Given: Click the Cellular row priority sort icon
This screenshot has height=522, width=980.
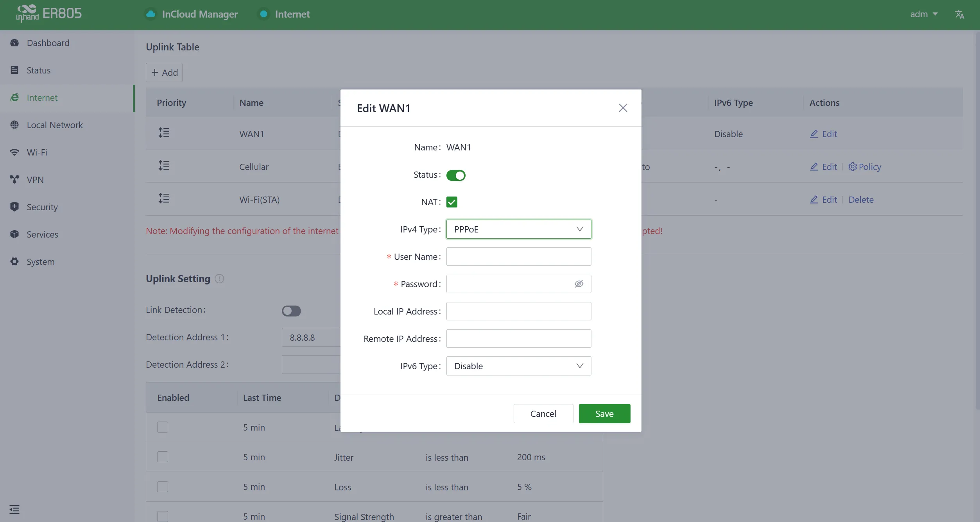Looking at the screenshot, I should pyautogui.click(x=164, y=166).
